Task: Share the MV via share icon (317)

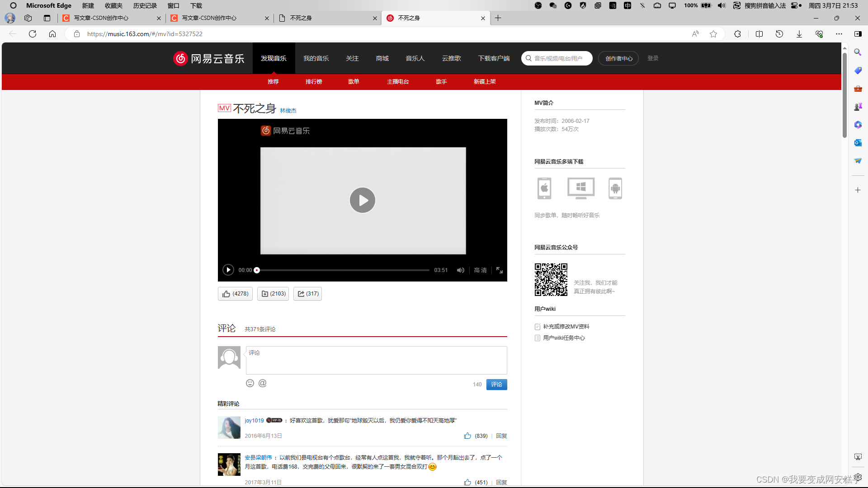Action: pos(307,294)
